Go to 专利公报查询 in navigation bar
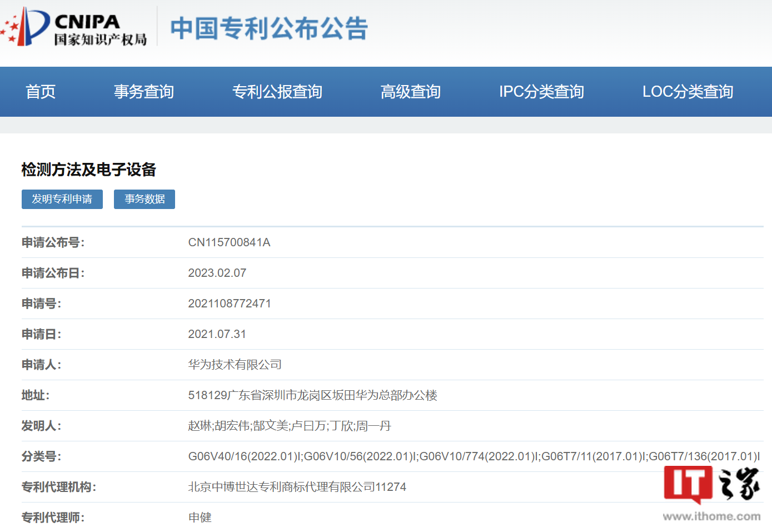This screenshot has width=772, height=532. (x=277, y=92)
